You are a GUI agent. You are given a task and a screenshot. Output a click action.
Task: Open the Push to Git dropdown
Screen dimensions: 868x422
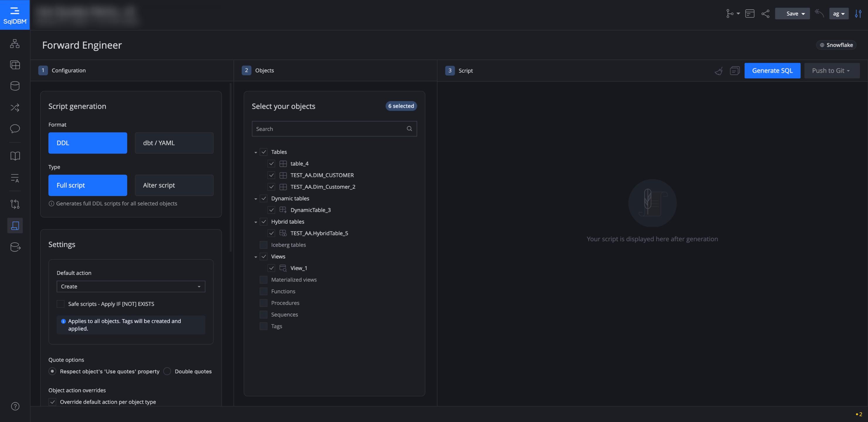(x=832, y=71)
